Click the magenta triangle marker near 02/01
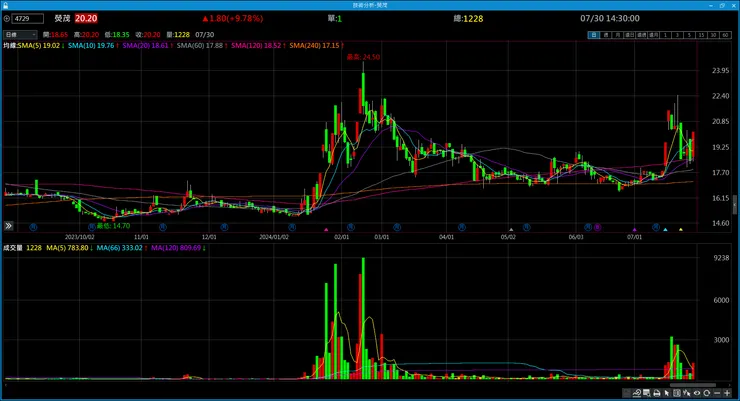The height and width of the screenshot is (401, 740). coord(326,230)
